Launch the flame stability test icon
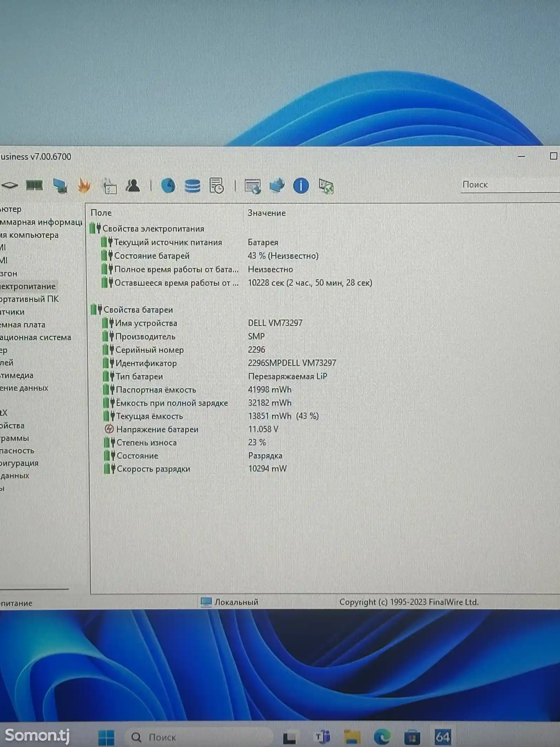 coord(84,185)
